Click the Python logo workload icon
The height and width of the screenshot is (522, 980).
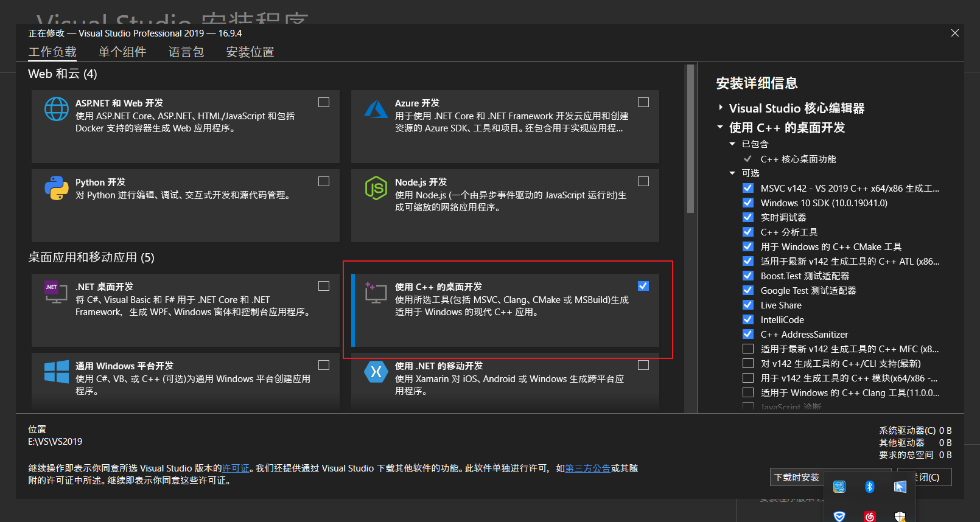(x=57, y=188)
